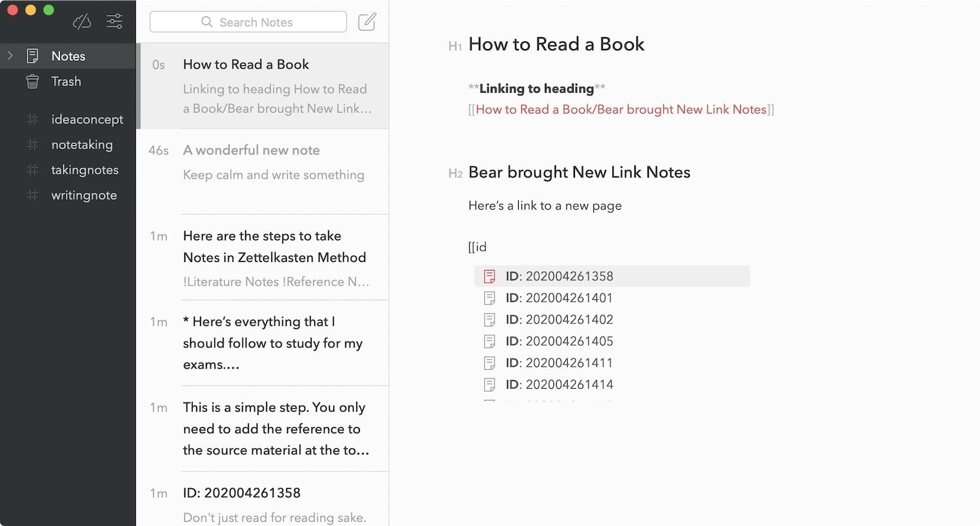Viewport: 980px width, 526px height.
Task: Create a new note with compose icon
Action: tap(367, 22)
